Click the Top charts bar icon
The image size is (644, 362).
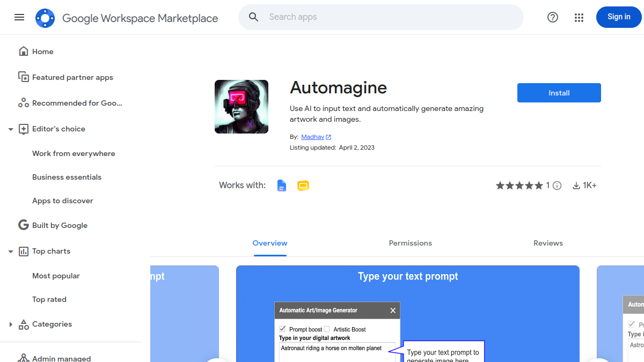click(23, 251)
